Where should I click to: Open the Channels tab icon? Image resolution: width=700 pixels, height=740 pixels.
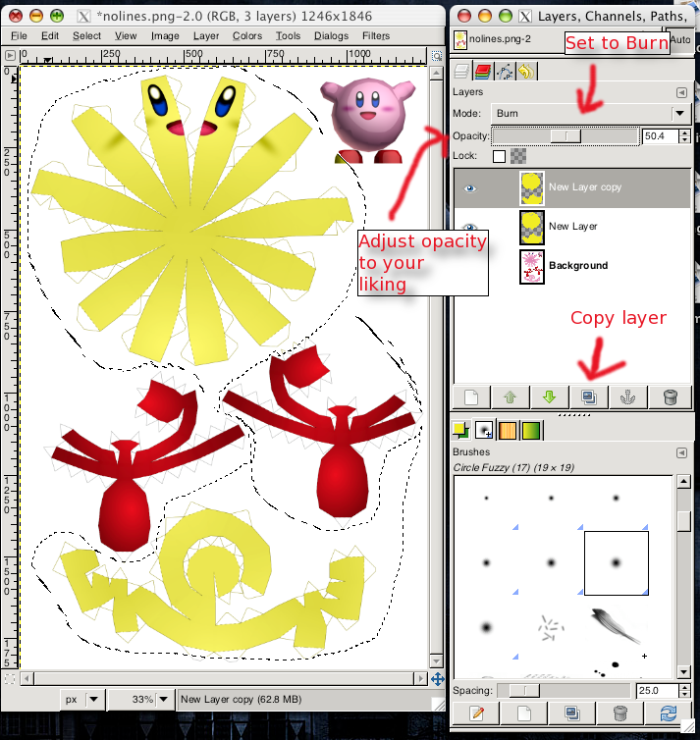point(483,72)
